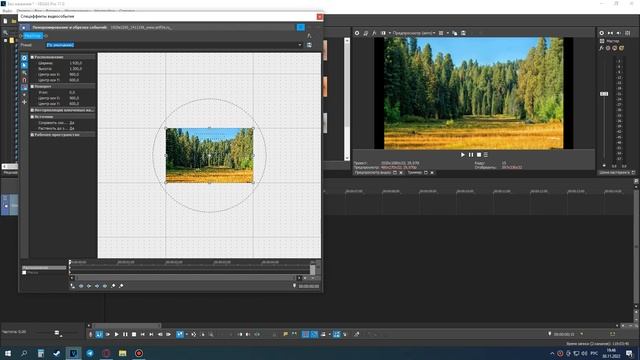Image resolution: width=640 pixels, height=360 pixels.
Task: Click the save preset floppy icon
Action: [309, 45]
